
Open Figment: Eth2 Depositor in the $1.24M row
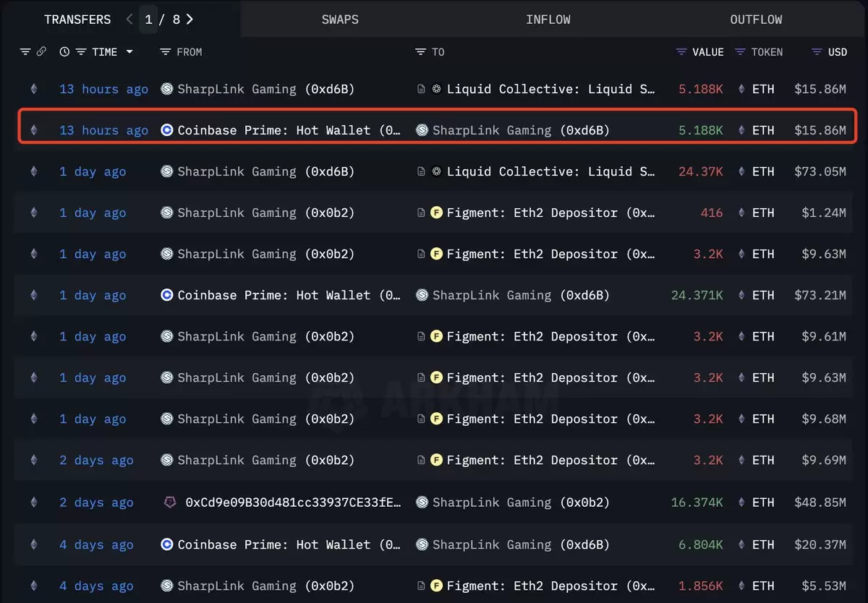point(551,213)
